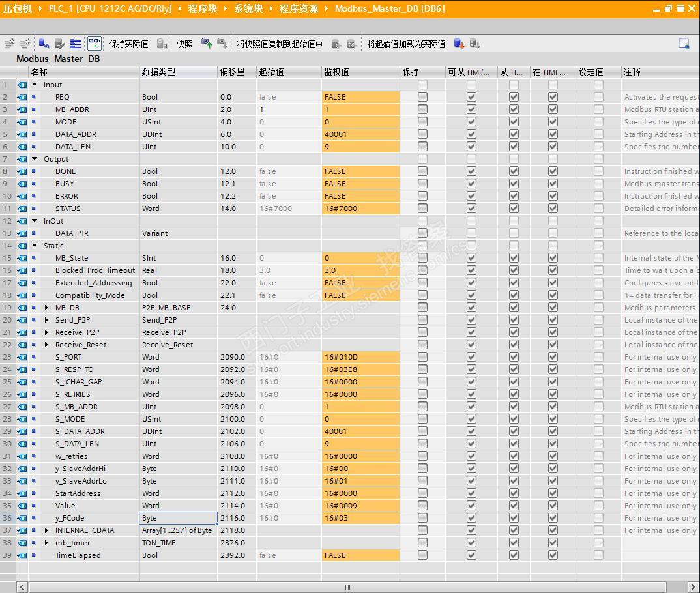The height and width of the screenshot is (593, 700).
Task: Click 压包机 in the breadcrumb
Action: tap(18, 8)
